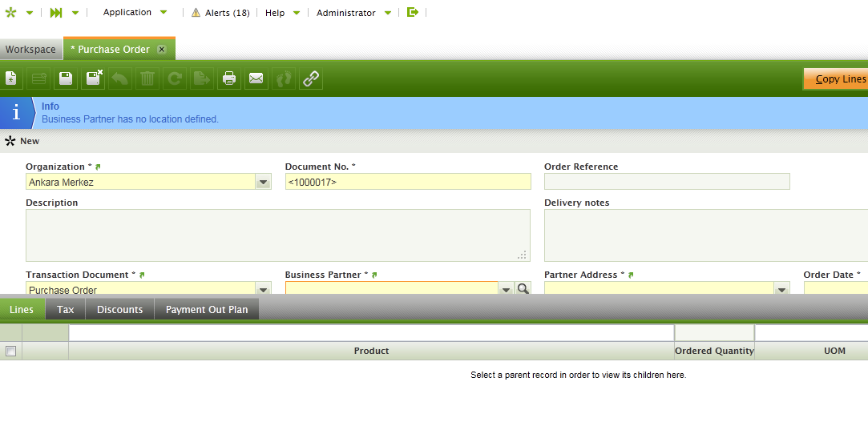This screenshot has width=868, height=426.
Task: Click the Description text area
Action: [278, 235]
